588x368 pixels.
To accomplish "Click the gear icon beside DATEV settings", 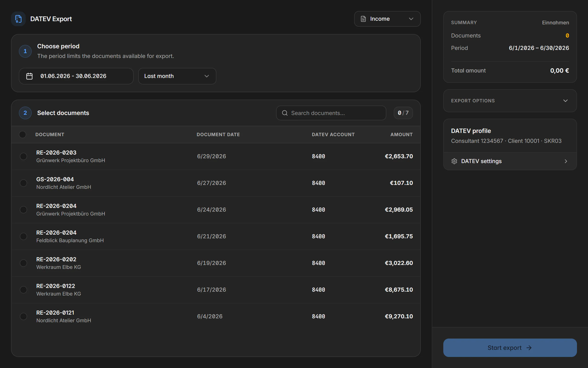I will [454, 161].
